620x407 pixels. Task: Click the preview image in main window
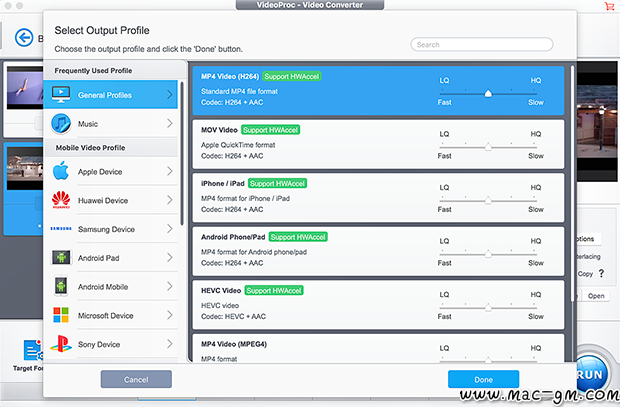(597, 121)
